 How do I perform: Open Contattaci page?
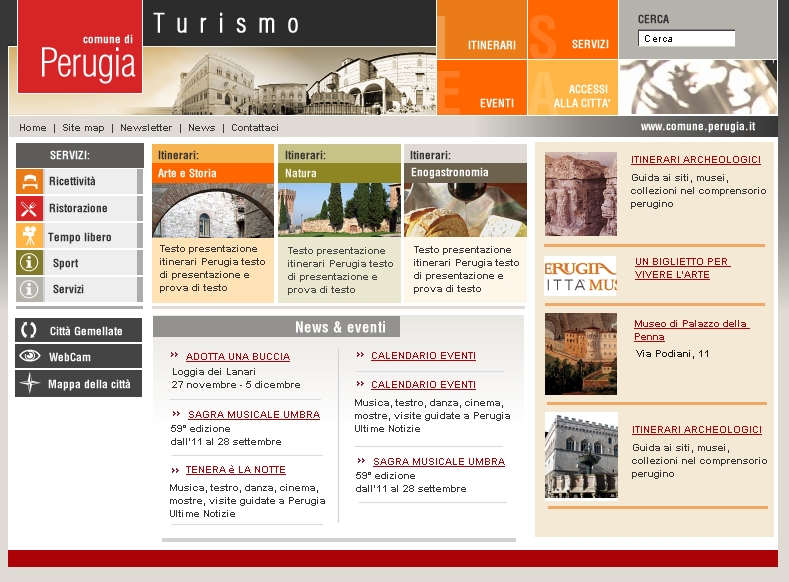(255, 128)
